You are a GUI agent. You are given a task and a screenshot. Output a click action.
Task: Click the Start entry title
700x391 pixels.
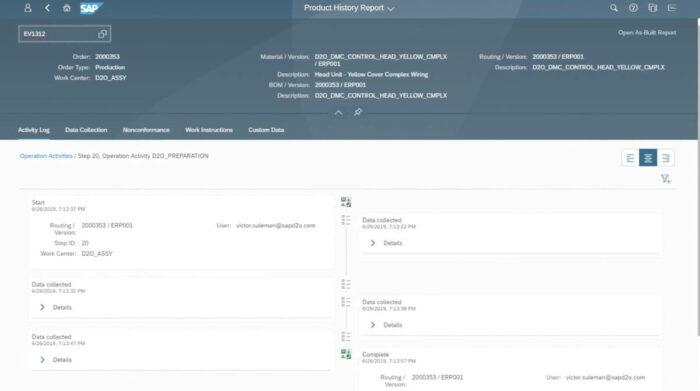[38, 203]
